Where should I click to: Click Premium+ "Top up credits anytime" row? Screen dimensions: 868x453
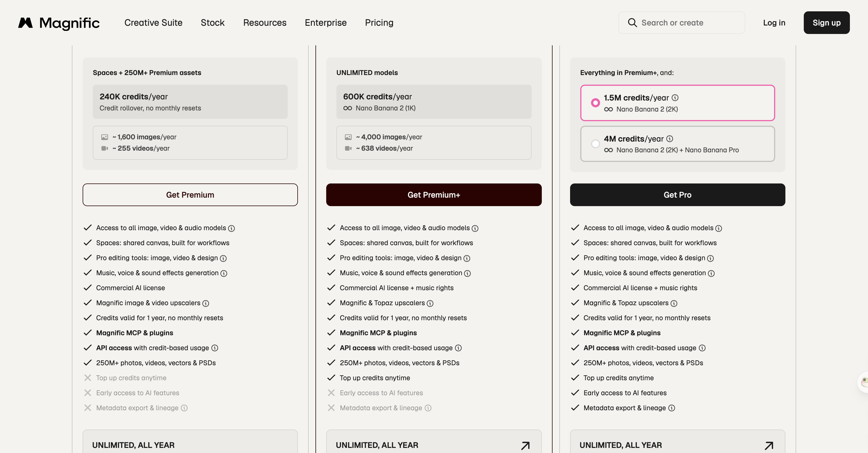click(x=375, y=378)
